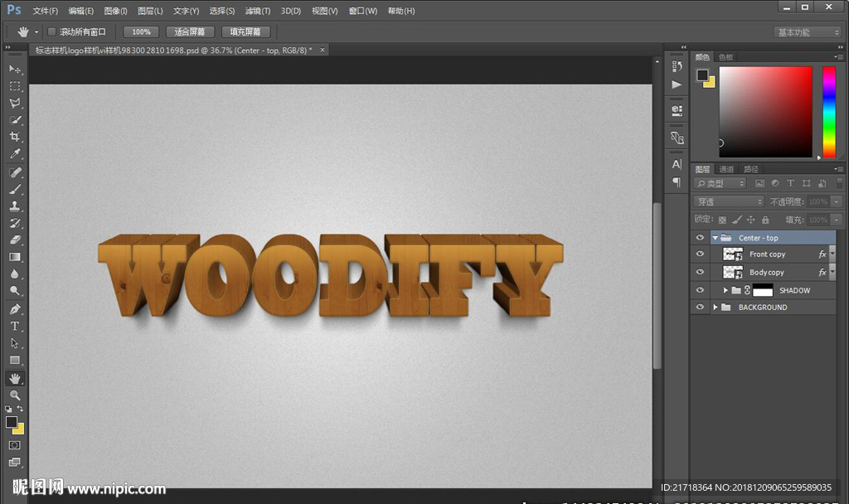Open the 窗口(W) menu
The width and height of the screenshot is (849, 504).
point(363,11)
